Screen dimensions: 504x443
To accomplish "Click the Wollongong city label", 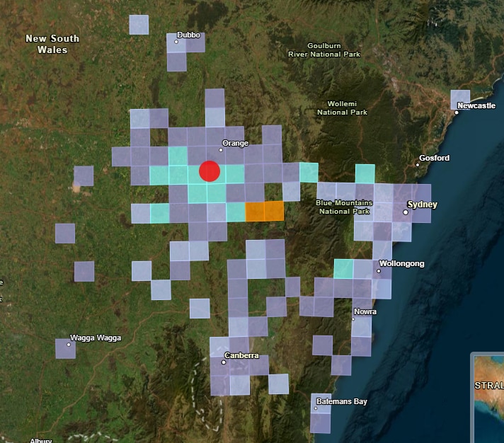I will tap(401, 264).
